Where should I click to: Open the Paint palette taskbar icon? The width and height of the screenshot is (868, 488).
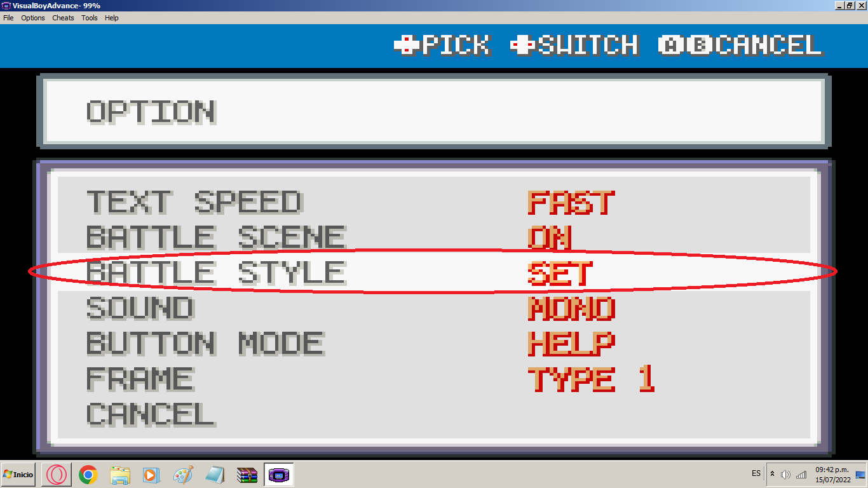(x=183, y=475)
